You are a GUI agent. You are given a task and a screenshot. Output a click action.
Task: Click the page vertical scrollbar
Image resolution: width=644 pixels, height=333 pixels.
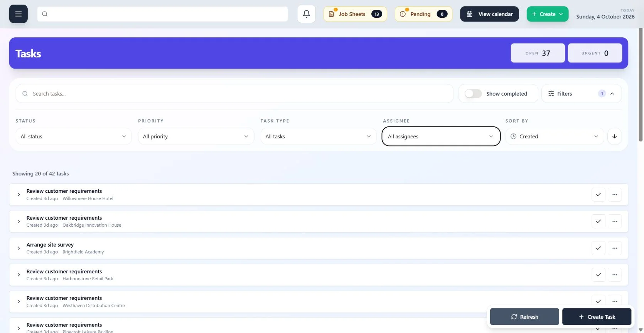641,85
